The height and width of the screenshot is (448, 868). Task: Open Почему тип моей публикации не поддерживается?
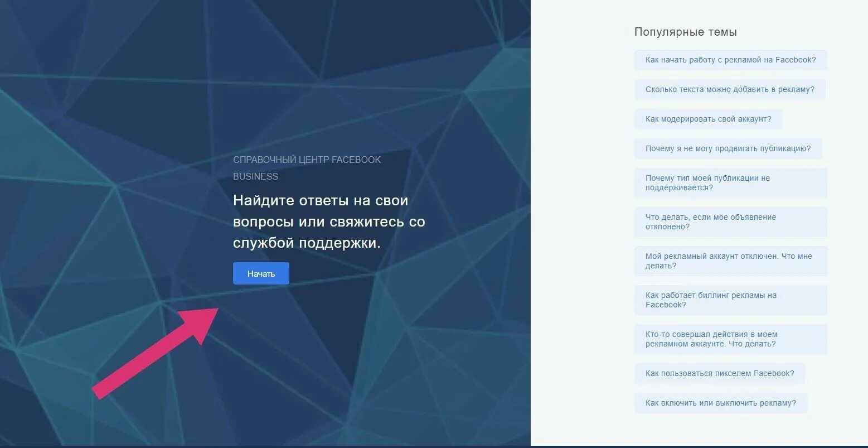[x=730, y=183]
